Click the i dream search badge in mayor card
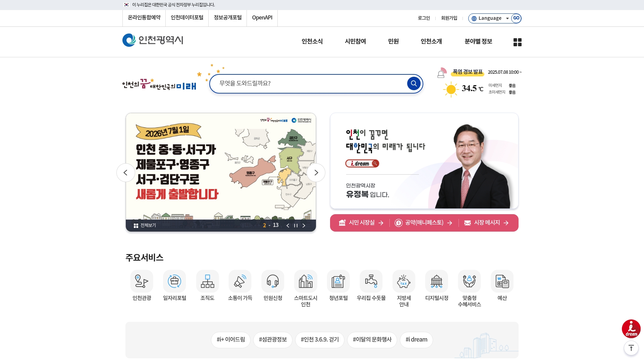This screenshot has height=362, width=644. [x=362, y=164]
